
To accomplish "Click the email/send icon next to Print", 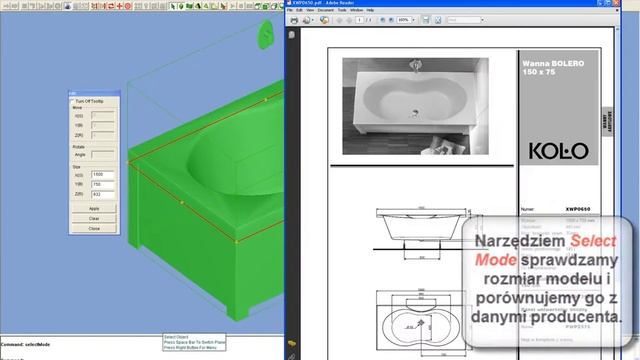I will point(306,20).
